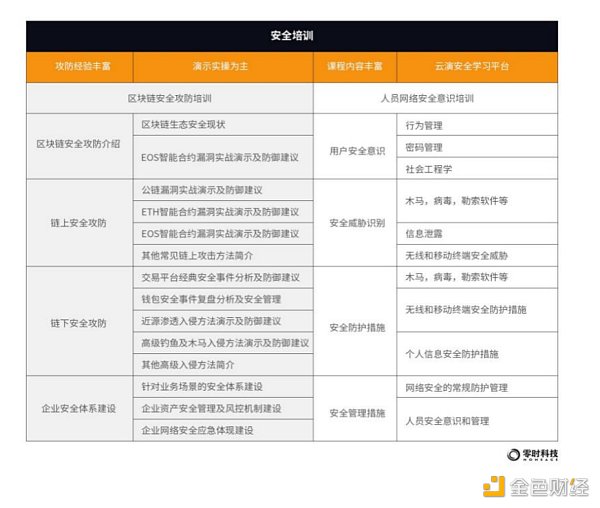Click the 企业安全体系建设 category cell
600x508 pixels.
pyautogui.click(x=78, y=408)
